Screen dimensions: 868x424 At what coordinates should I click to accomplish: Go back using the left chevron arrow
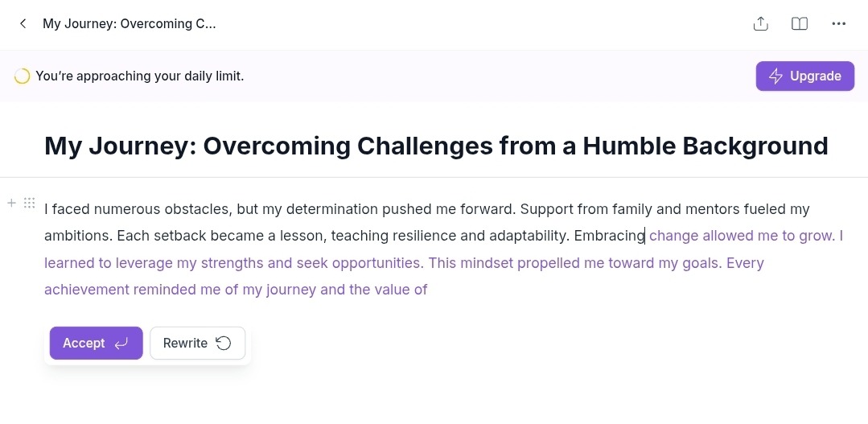(23, 24)
